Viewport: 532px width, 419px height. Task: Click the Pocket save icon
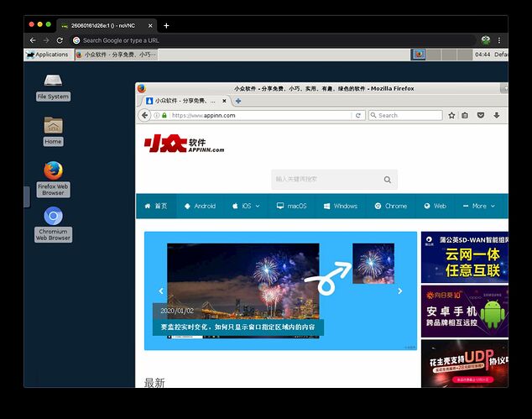pos(481,115)
